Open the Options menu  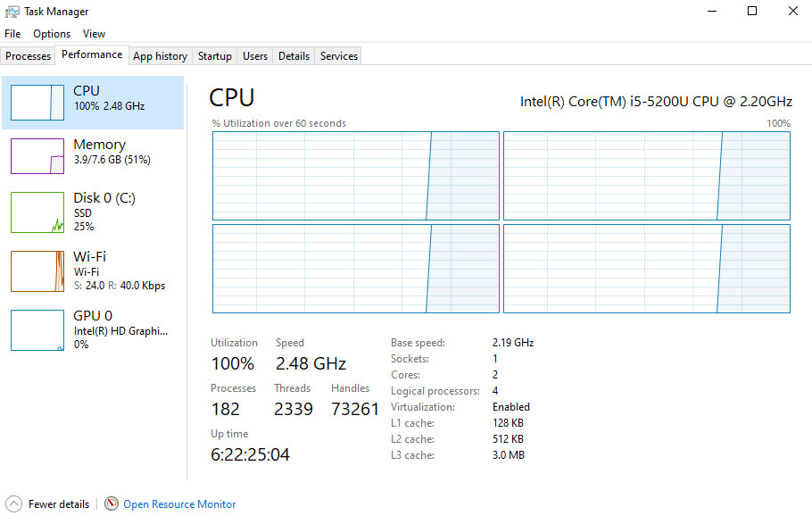coord(52,34)
